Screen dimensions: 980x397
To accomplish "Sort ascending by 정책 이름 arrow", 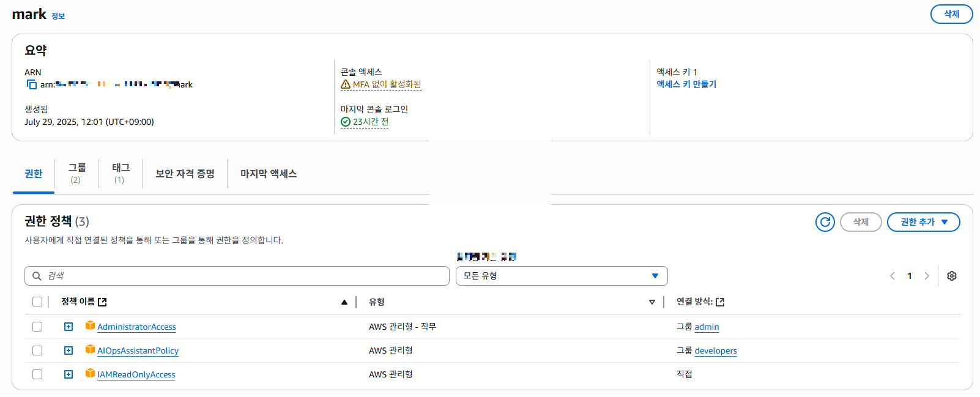I will coord(344,302).
